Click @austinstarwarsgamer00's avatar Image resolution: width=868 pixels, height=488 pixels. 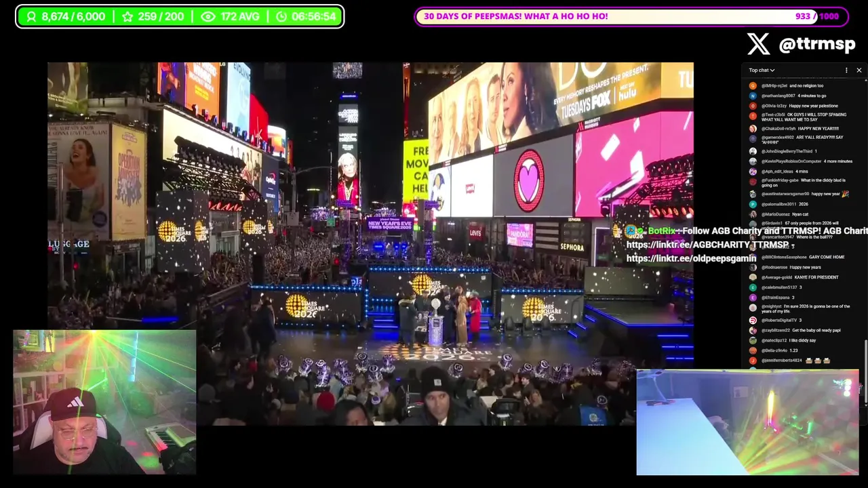[x=753, y=194]
